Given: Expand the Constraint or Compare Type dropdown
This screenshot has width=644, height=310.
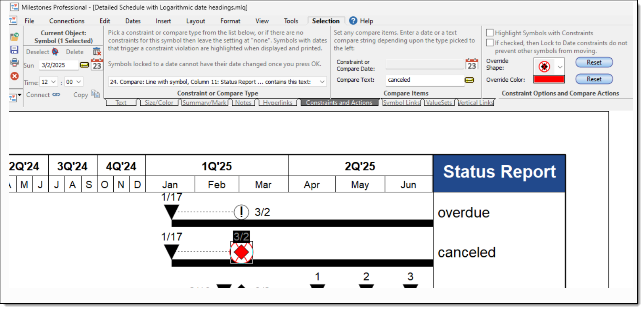Looking at the screenshot, I should (322, 82).
